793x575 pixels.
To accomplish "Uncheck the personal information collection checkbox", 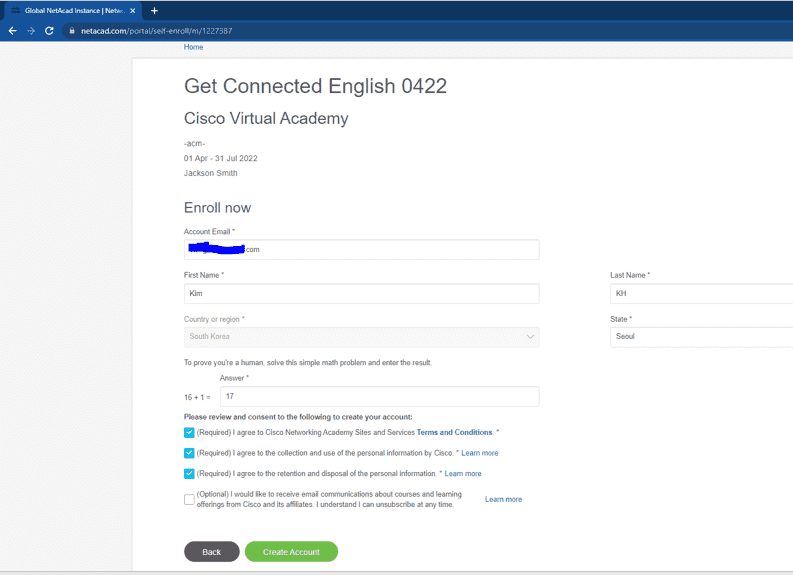I will [x=189, y=453].
